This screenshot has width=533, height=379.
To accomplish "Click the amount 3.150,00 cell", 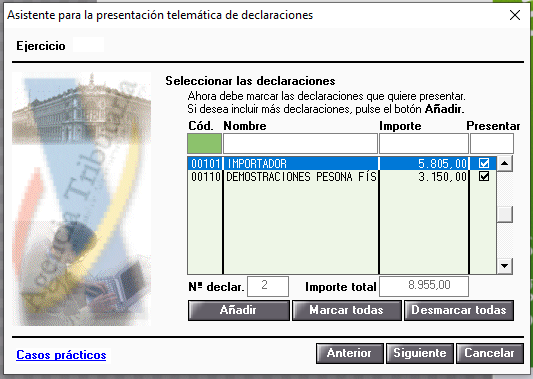I will coord(424,176).
